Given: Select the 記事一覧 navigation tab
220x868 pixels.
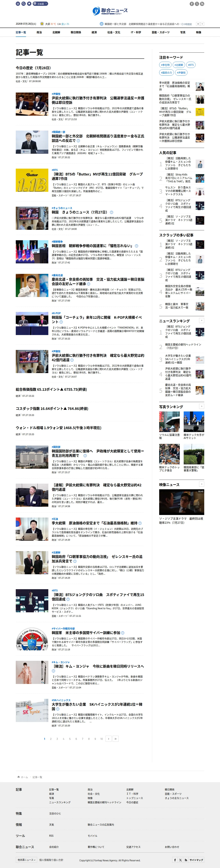Looking at the screenshot, I should pos(21,32).
